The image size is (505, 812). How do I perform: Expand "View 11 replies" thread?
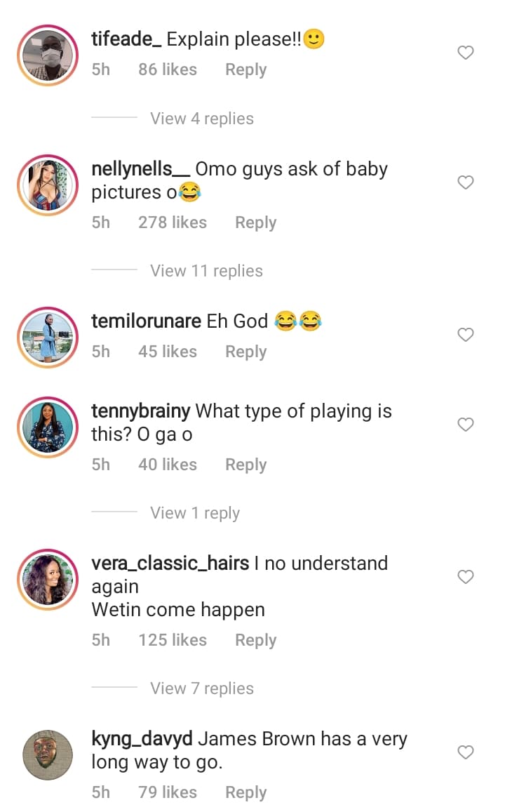click(206, 271)
